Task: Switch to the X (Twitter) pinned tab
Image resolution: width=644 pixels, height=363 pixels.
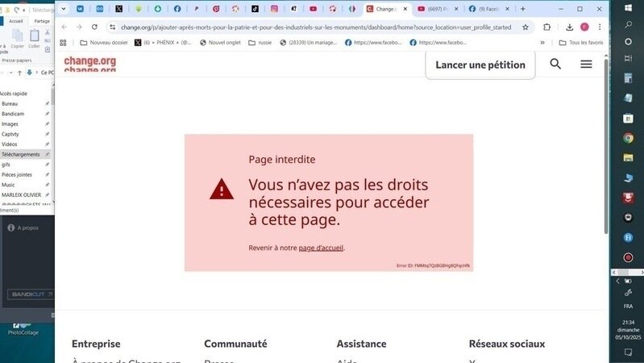Action: (118, 9)
